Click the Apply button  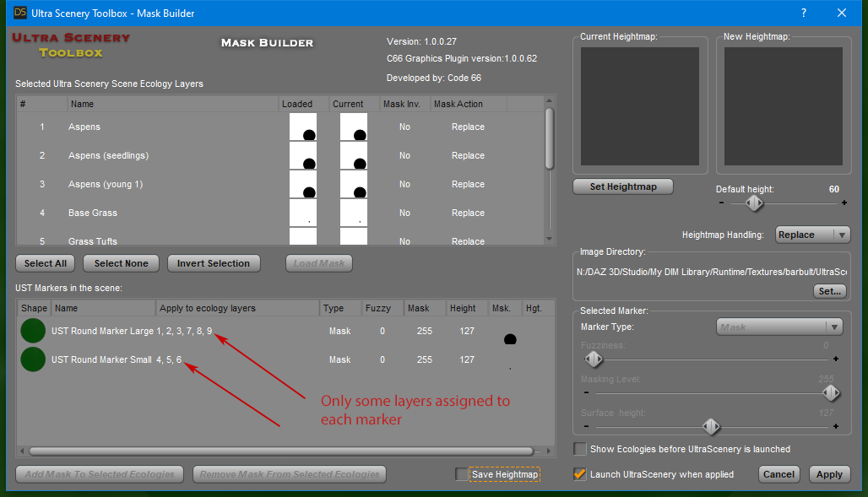(829, 474)
